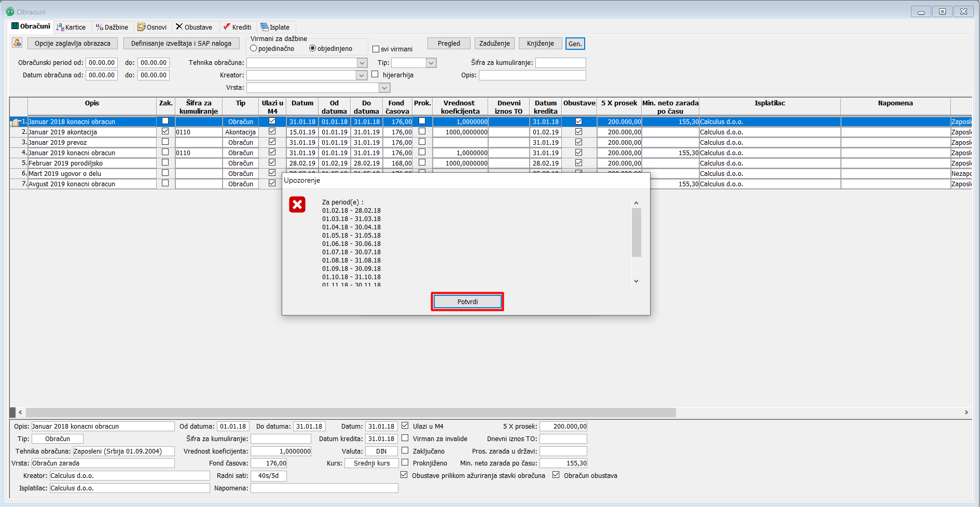Viewport: 980px width, 507px height.
Task: Click the Zaduženje button
Action: tap(494, 44)
